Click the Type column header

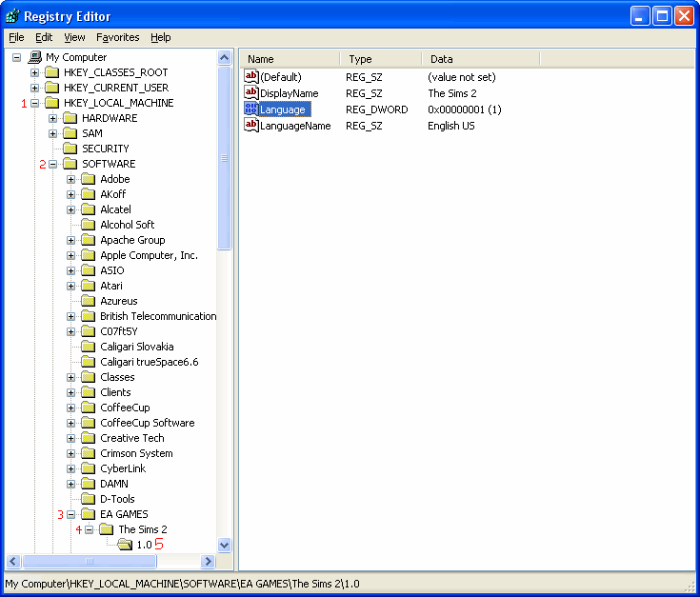381,59
